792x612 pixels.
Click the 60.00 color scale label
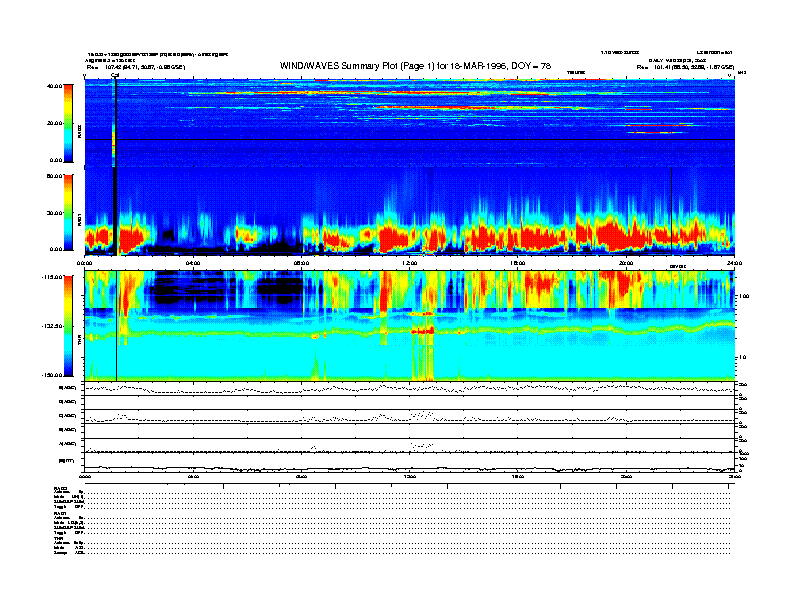[54, 176]
